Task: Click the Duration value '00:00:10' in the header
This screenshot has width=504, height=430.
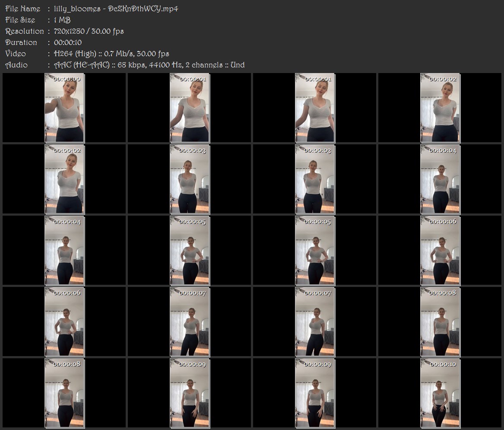Action: pyautogui.click(x=68, y=42)
